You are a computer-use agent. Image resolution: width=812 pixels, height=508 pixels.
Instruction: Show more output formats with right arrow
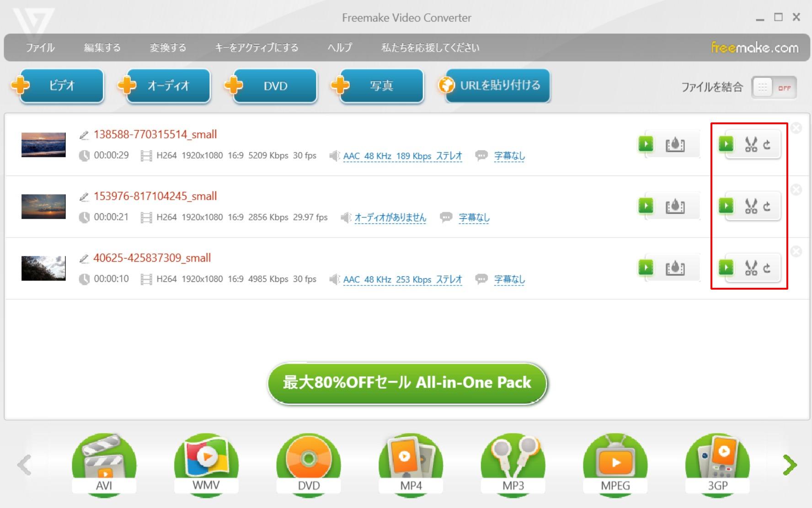click(x=790, y=465)
